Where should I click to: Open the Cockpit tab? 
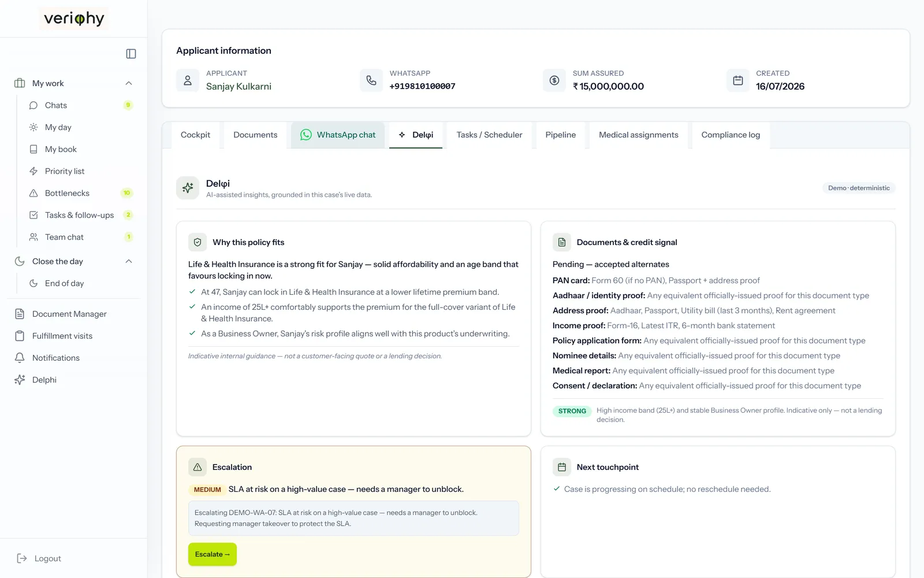[x=195, y=135]
